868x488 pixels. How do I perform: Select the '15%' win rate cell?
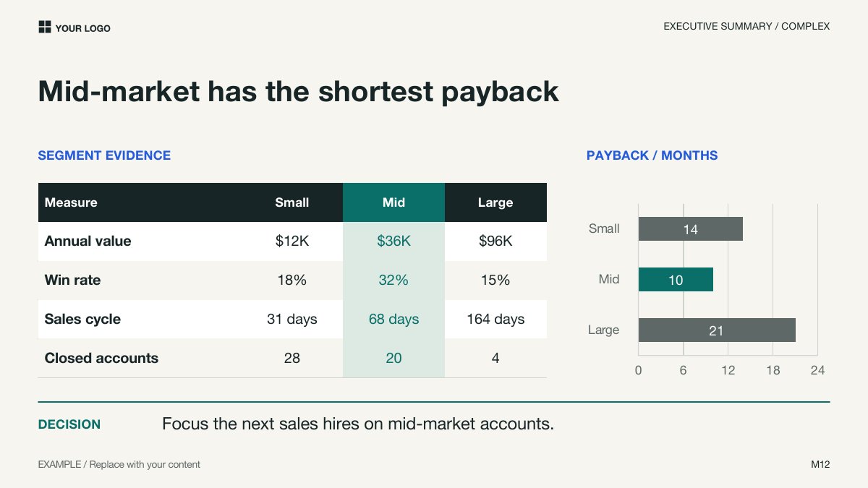495,280
